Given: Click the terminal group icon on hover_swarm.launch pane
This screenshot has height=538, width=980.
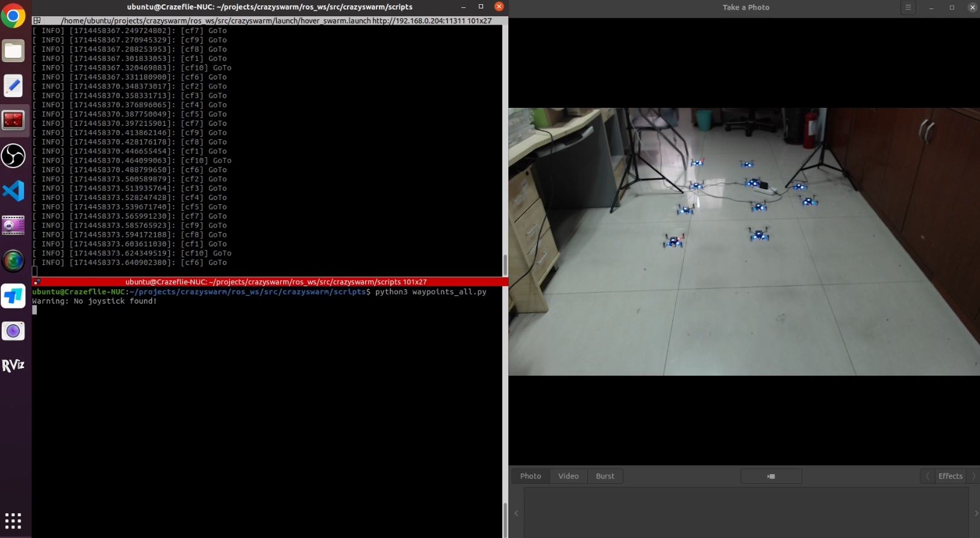Looking at the screenshot, I should 37,20.
